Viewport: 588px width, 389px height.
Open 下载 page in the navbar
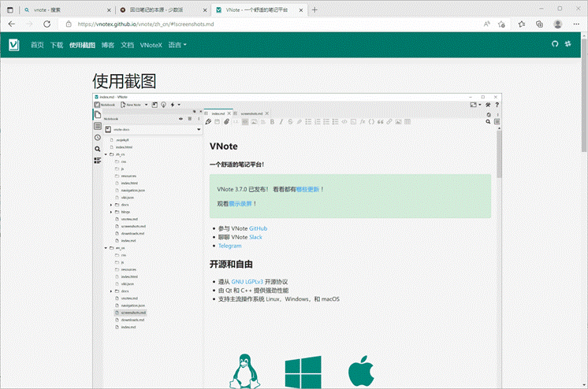(57, 45)
